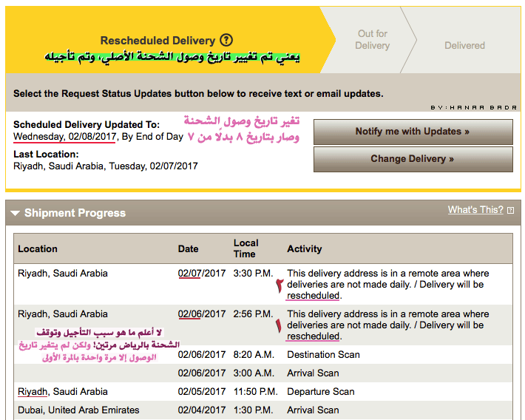The width and height of the screenshot is (525, 420).
Task: Click the help icon beside Rescheduled Delivery
Action: (x=226, y=40)
